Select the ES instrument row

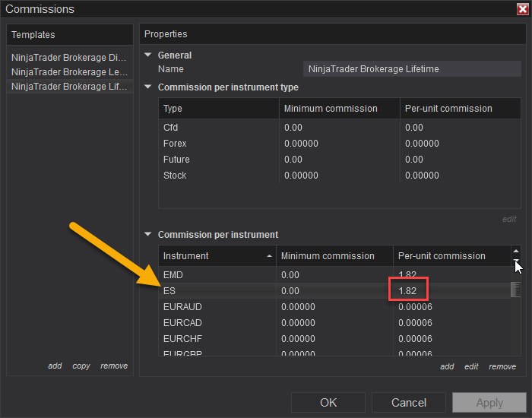(x=334, y=291)
